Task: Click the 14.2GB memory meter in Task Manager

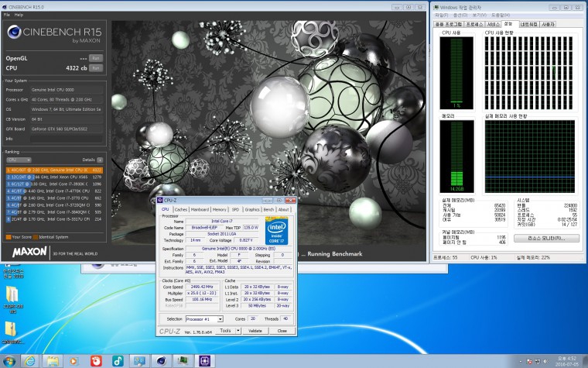Action: tap(456, 156)
